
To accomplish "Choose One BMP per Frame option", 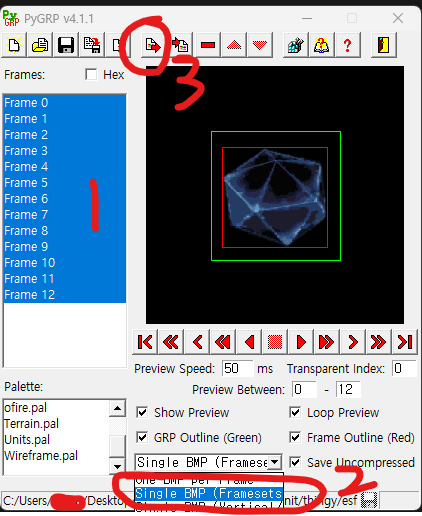I will pos(209,480).
